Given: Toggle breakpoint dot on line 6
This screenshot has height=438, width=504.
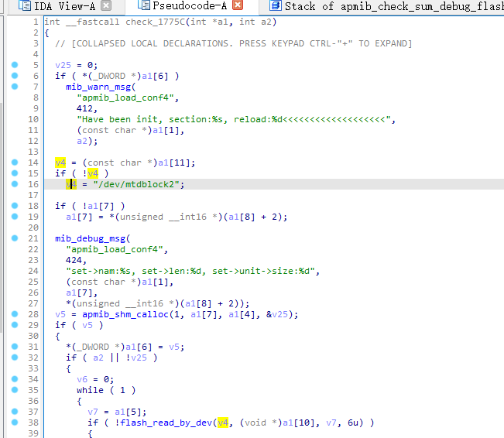Looking at the screenshot, I should pos(15,76).
